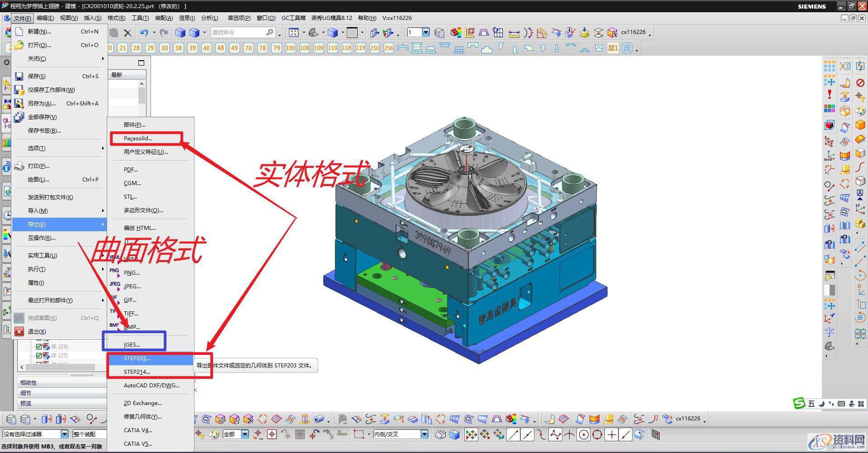Click layer number 100 button
Image resolution: width=868 pixels, height=453 pixels.
coord(290,48)
